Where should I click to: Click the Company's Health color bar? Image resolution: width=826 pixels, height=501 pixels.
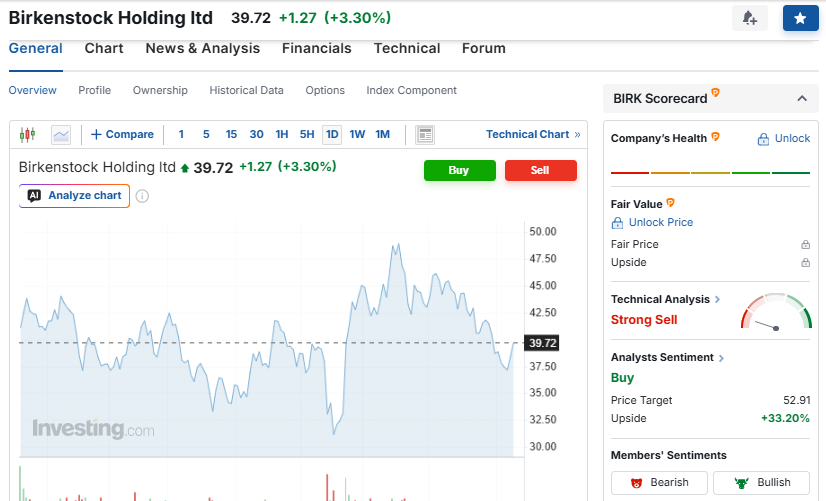click(x=710, y=173)
